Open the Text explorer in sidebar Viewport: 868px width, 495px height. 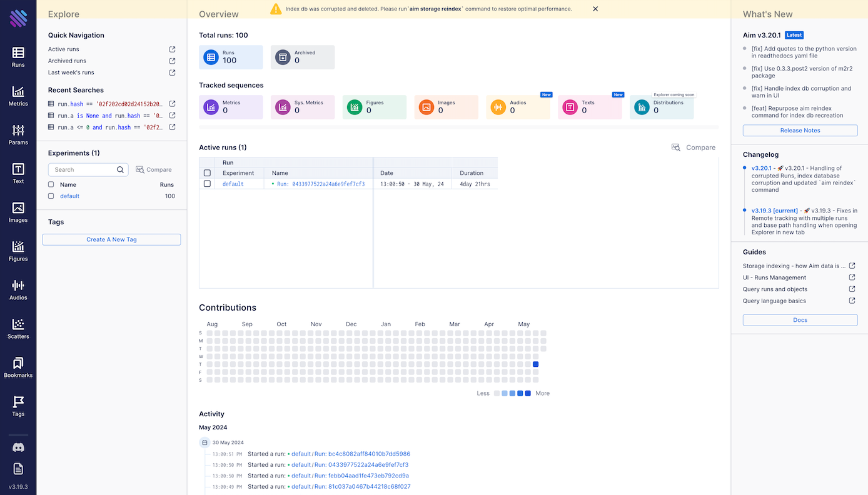tap(18, 173)
